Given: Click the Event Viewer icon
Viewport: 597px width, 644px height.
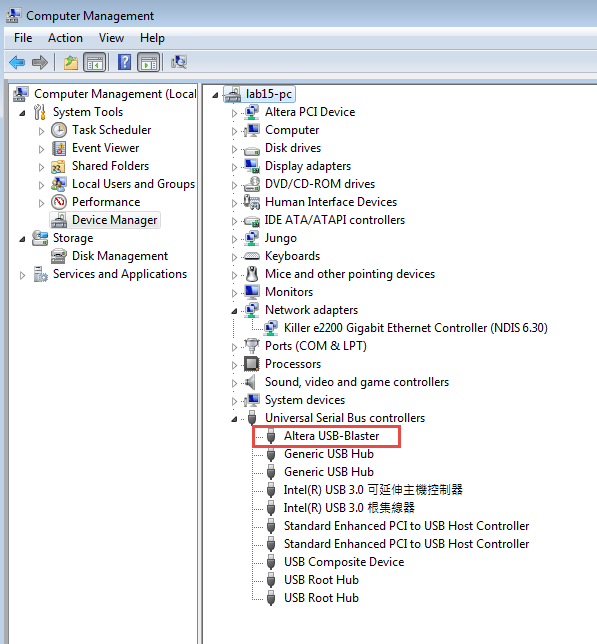Looking at the screenshot, I should 59,148.
